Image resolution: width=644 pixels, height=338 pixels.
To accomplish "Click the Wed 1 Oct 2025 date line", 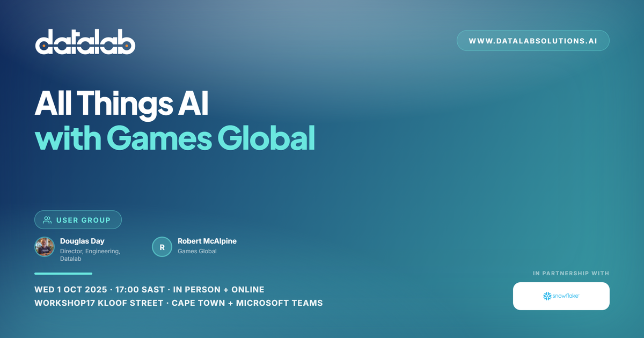I will [x=149, y=290].
